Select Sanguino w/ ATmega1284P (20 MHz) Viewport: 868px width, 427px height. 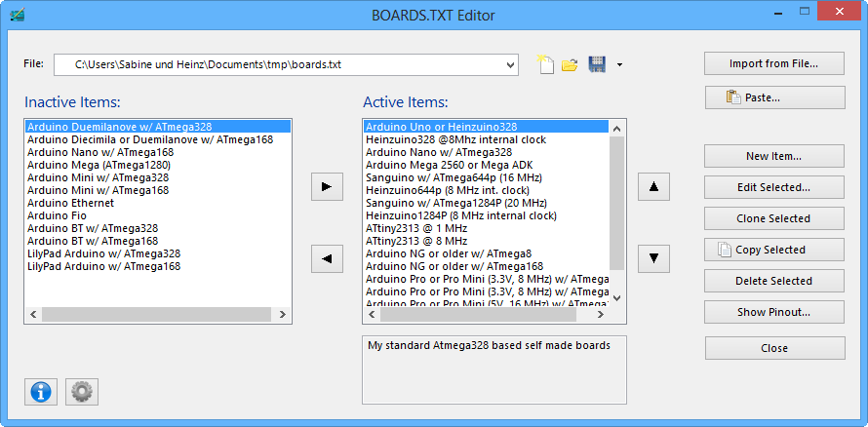pyautogui.click(x=486, y=203)
